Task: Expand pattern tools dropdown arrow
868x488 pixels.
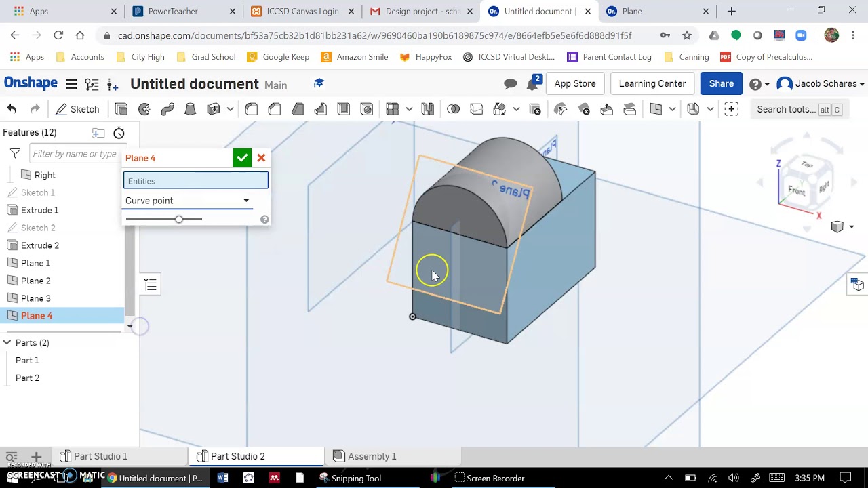Action: pos(410,109)
